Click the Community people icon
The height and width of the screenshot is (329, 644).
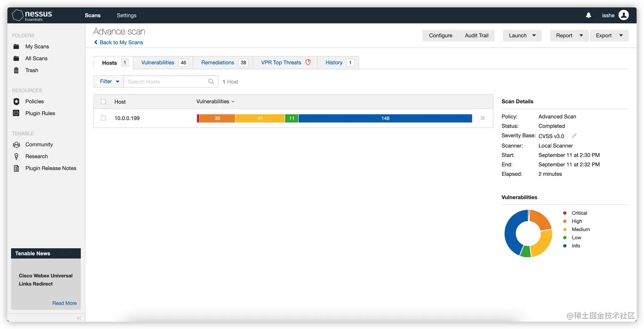point(16,144)
